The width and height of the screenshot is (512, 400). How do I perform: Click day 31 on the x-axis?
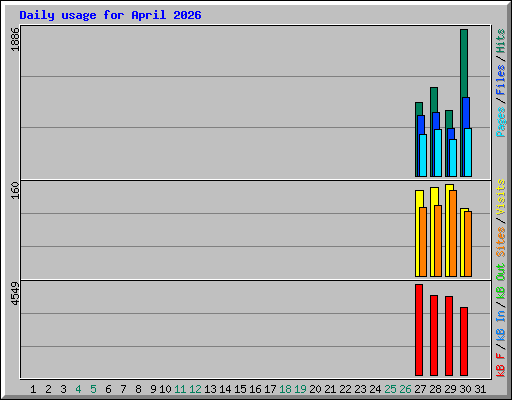tap(480, 389)
